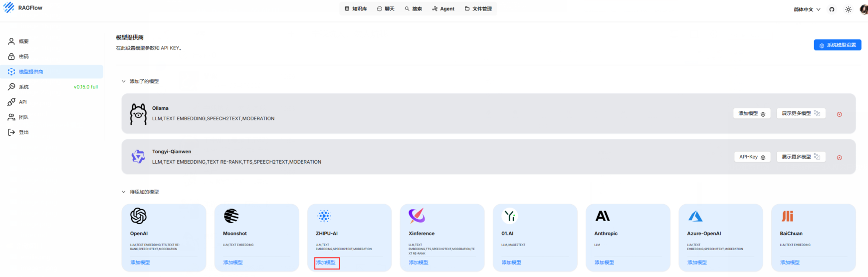Click the user avatar in the header

(864, 9)
